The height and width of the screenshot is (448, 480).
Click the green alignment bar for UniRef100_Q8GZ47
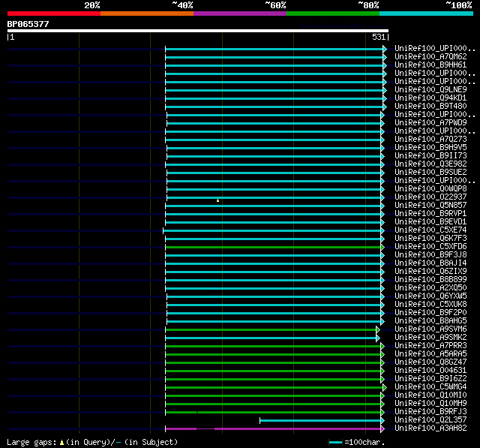pyautogui.click(x=274, y=362)
